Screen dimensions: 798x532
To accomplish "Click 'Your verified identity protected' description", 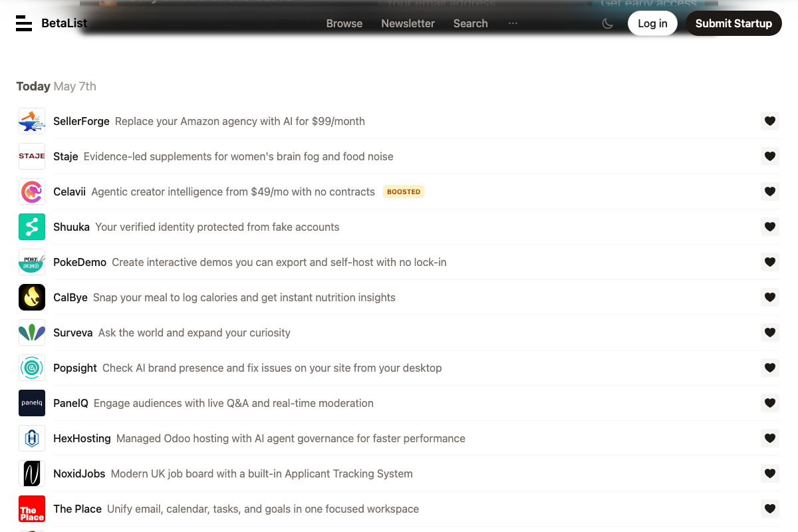I will (217, 227).
